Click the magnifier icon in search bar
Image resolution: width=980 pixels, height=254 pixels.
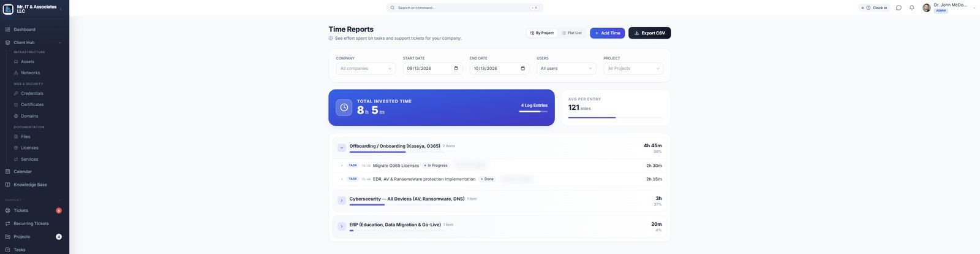pos(393,8)
